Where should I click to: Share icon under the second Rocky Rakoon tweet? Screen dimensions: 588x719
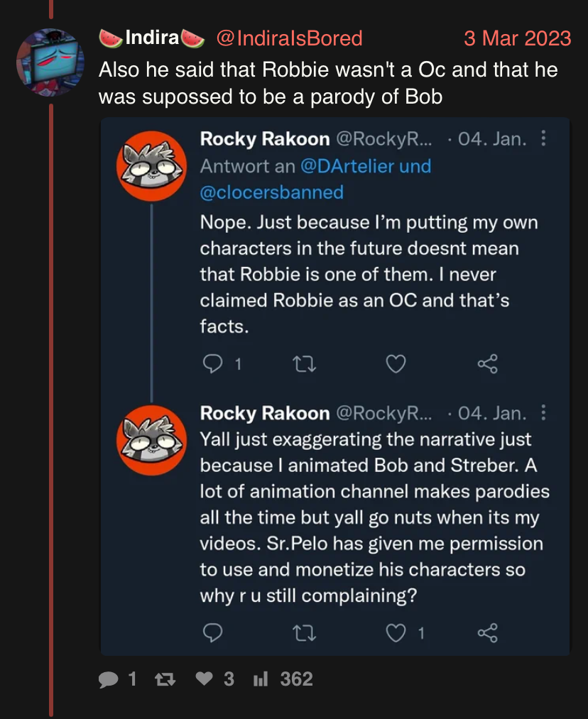click(488, 632)
